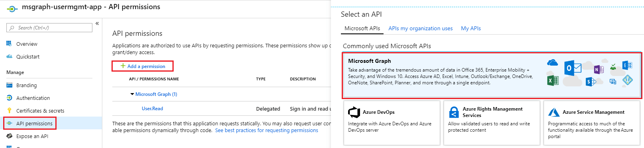Click the plus icon beside Add a permission

[123, 66]
